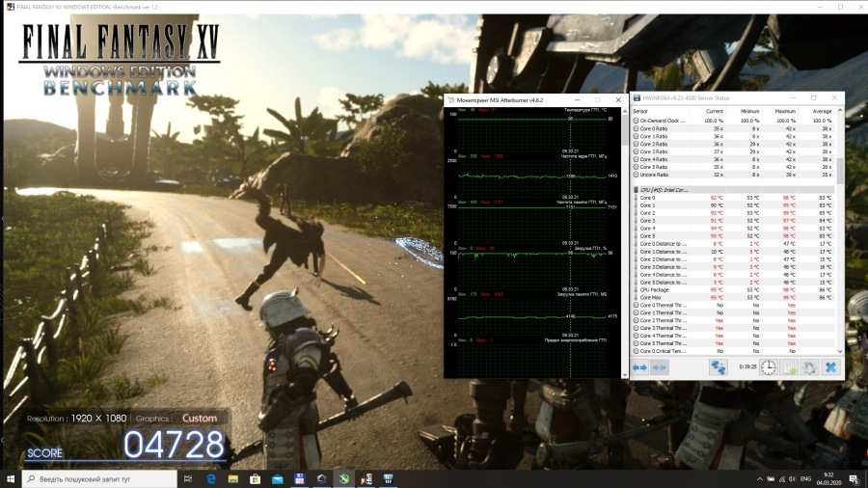Viewport: 868px width, 488px height.
Task: Select the CPU [#0] Intel Core sensor group row
Action: (664, 190)
